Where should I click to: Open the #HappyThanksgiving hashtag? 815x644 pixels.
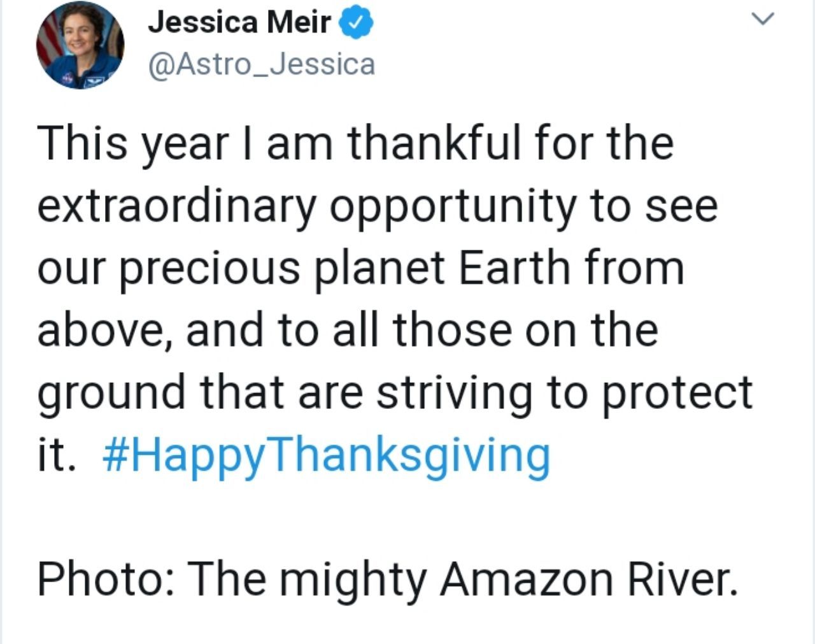coord(325,455)
